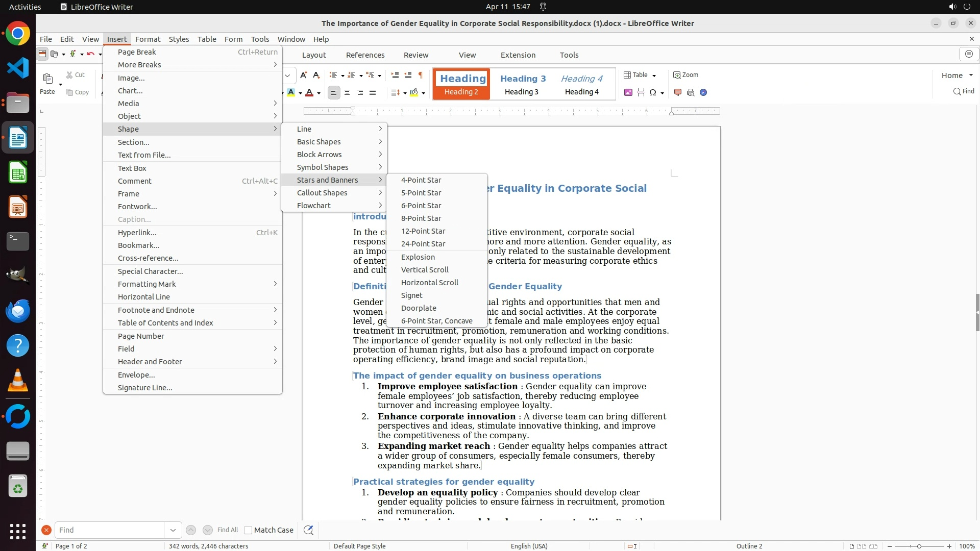980x551 pixels.
Task: Click the yellow highlighting color swatch
Action: pyautogui.click(x=291, y=92)
